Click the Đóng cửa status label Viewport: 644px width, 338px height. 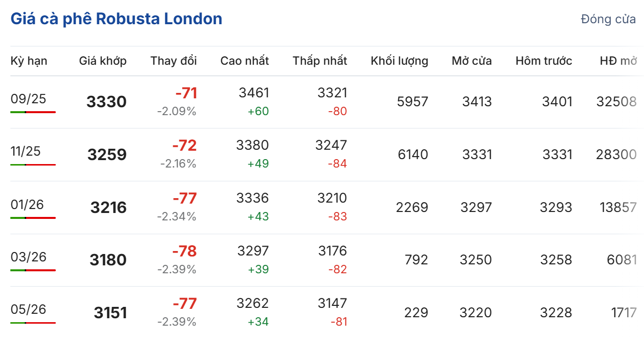[x=608, y=20]
